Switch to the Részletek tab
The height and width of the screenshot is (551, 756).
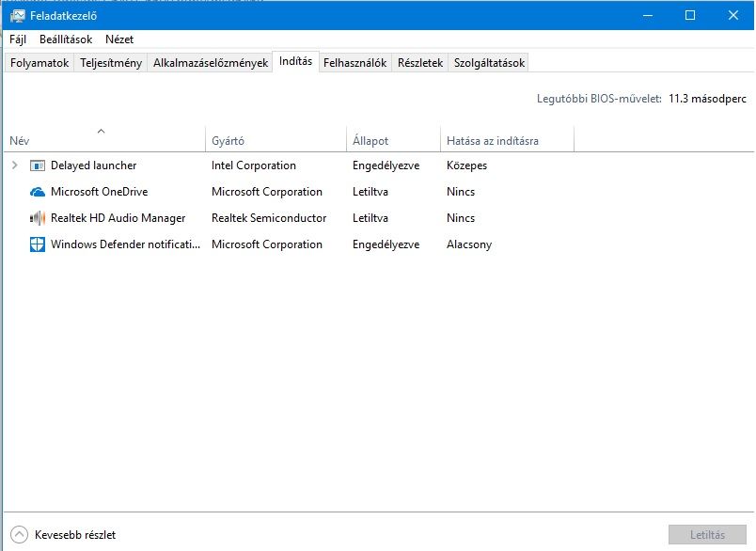[x=420, y=63]
